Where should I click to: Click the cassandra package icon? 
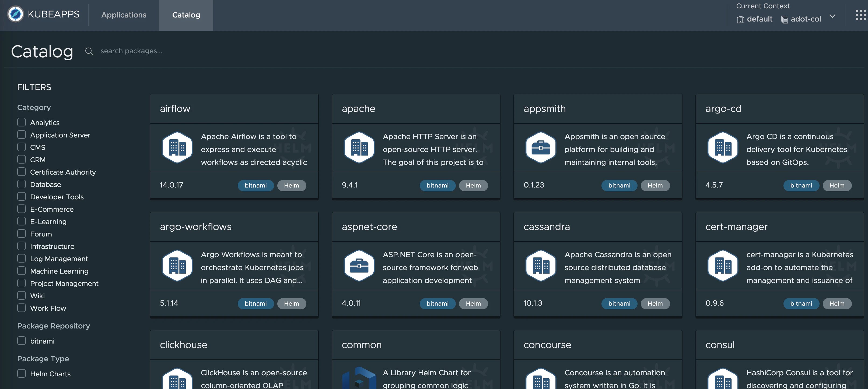tap(541, 266)
